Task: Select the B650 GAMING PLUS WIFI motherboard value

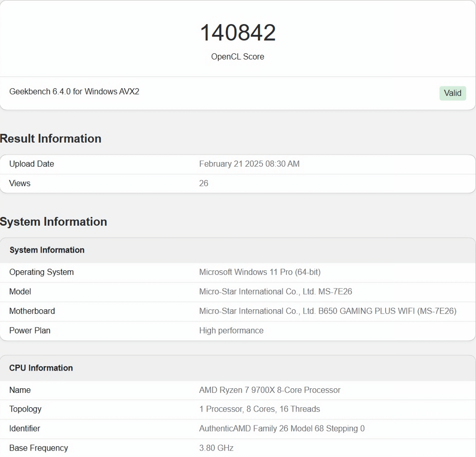Action: click(328, 311)
